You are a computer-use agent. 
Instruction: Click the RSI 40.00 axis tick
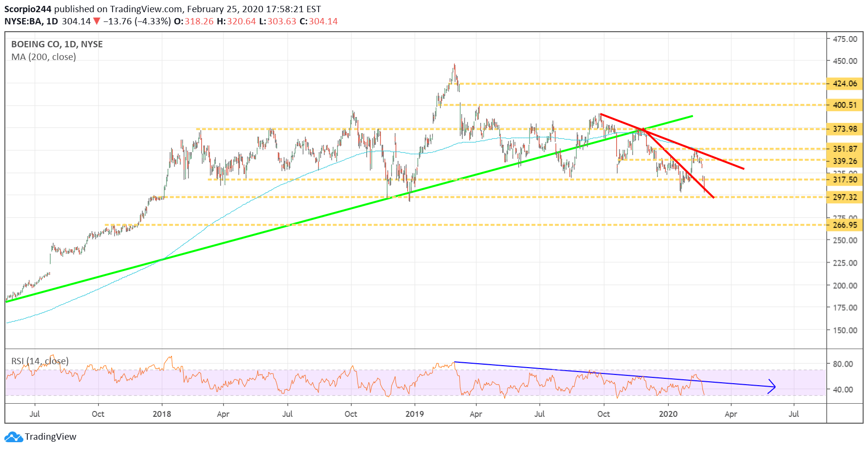(843, 390)
